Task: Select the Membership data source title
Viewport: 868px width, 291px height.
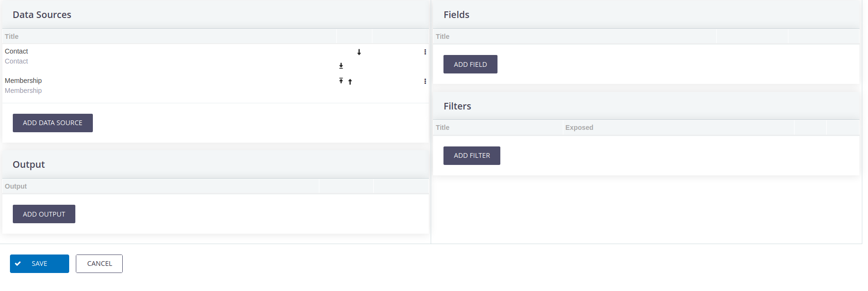Action: pos(23,81)
